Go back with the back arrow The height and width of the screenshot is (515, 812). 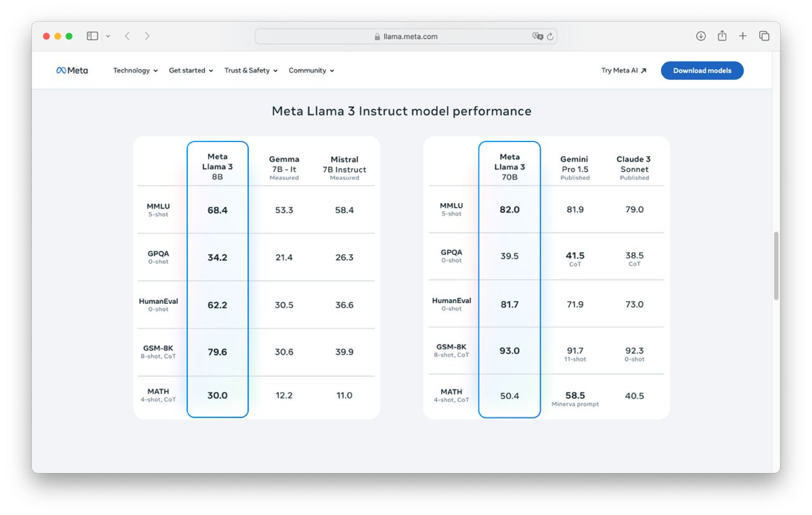coord(127,36)
